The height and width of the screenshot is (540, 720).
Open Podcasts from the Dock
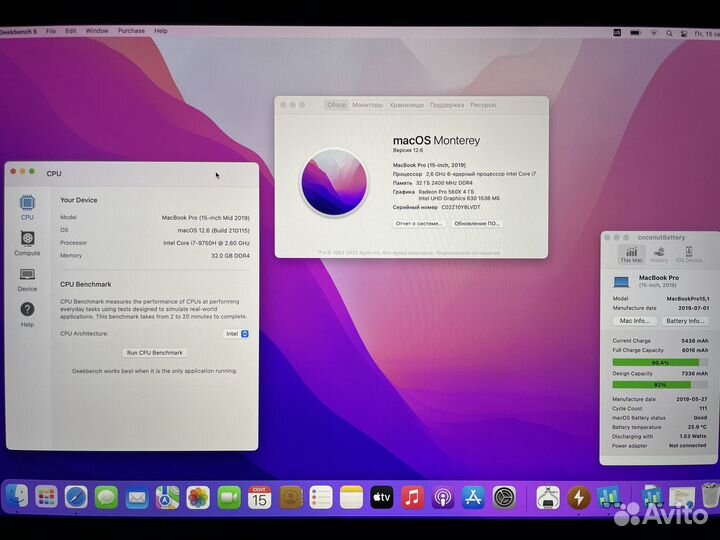(x=443, y=497)
